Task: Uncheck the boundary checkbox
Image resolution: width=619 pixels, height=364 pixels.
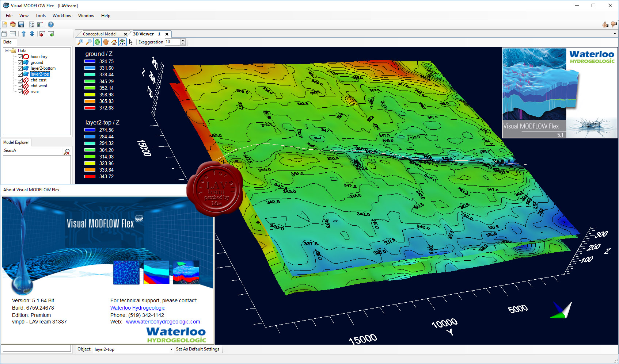Action: coord(20,57)
